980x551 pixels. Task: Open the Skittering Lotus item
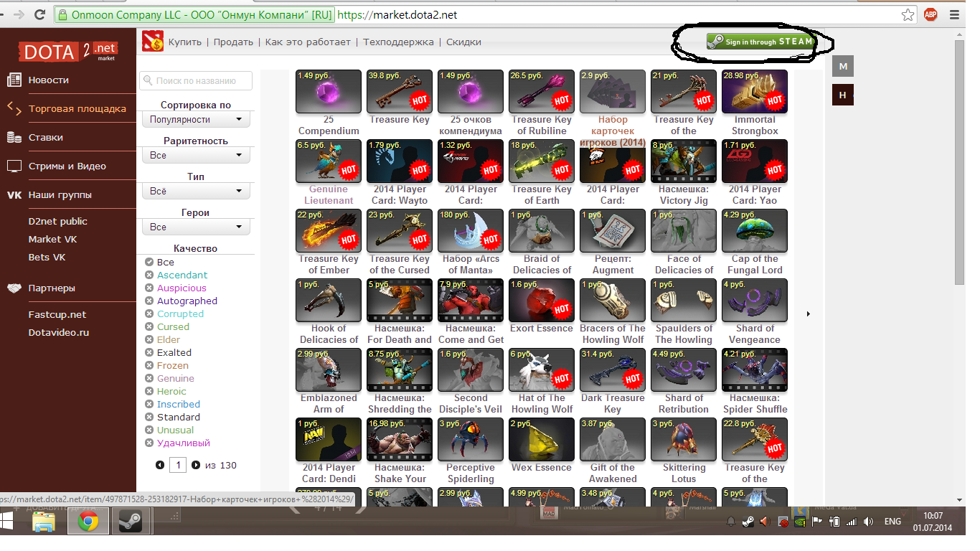point(684,439)
